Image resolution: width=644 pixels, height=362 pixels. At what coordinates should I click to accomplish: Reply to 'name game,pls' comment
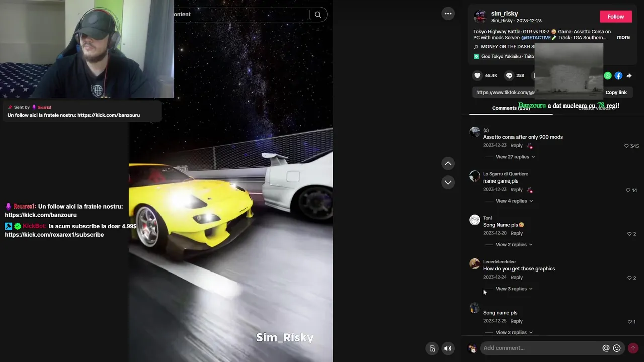pyautogui.click(x=516, y=190)
